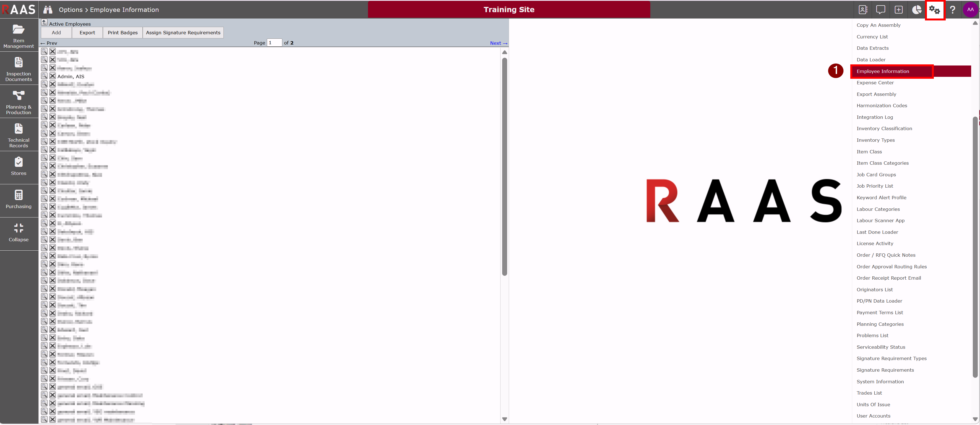Click the Options menu scroll-down arrow
This screenshot has height=425, width=980.
975,419
